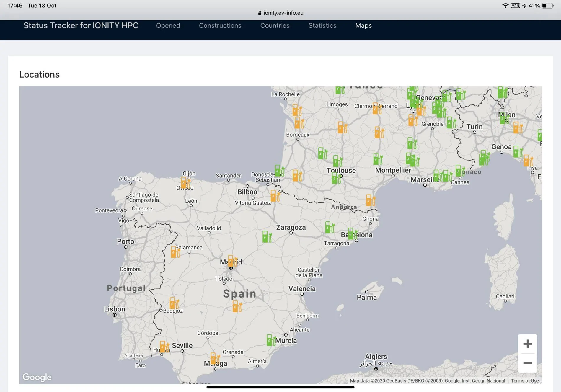Tap the VPN status indicator
This screenshot has height=392, width=561.
515,6
